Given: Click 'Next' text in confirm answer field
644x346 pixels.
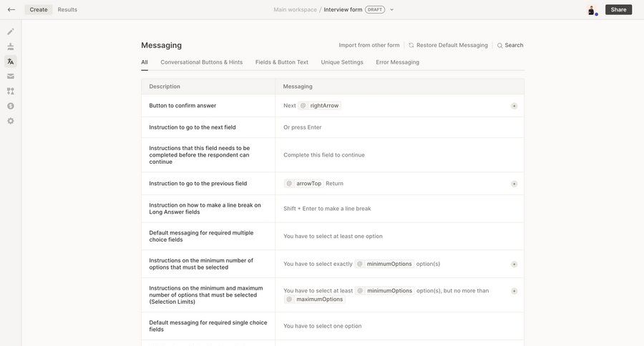Looking at the screenshot, I should pyautogui.click(x=290, y=106).
